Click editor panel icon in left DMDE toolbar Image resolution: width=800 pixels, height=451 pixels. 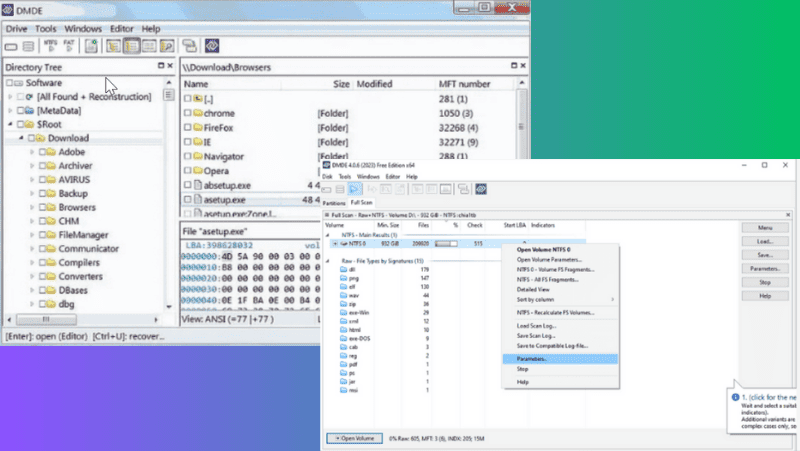(x=149, y=46)
